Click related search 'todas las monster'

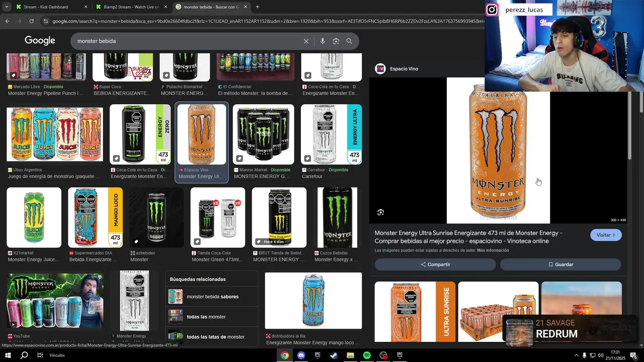point(212,317)
